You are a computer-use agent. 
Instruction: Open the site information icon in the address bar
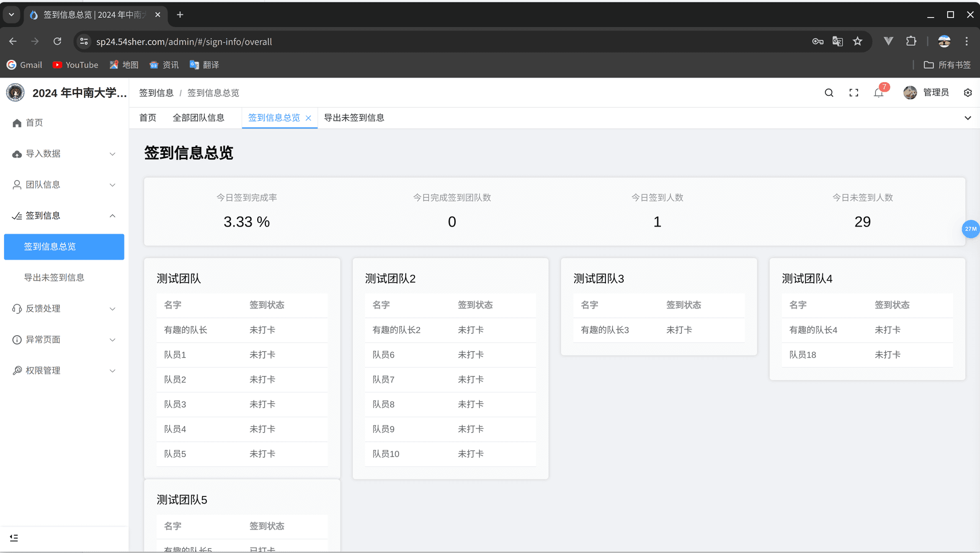tap(84, 41)
